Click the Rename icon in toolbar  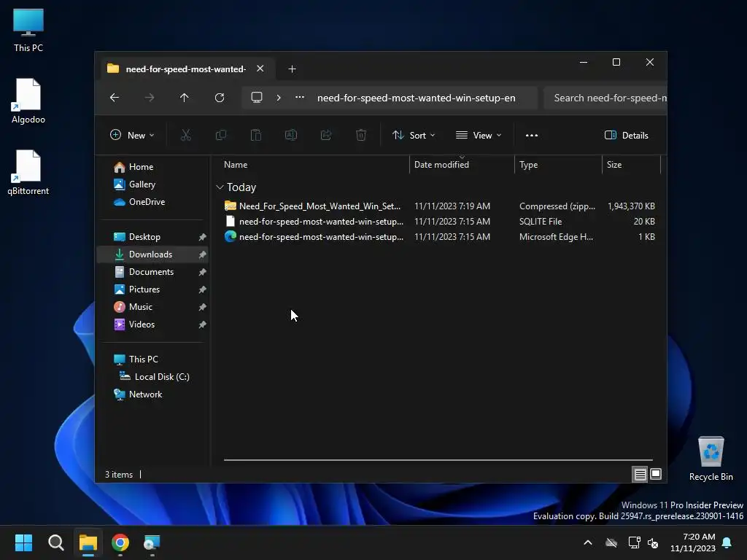click(291, 135)
